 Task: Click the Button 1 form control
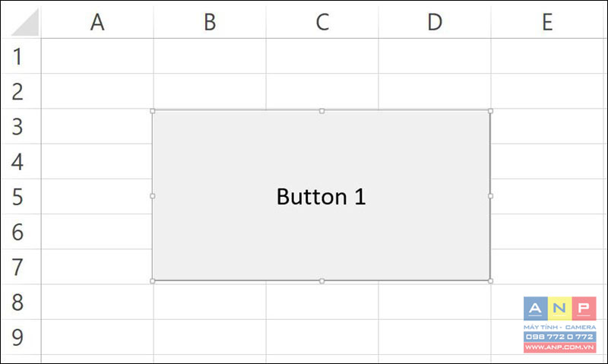tap(321, 196)
